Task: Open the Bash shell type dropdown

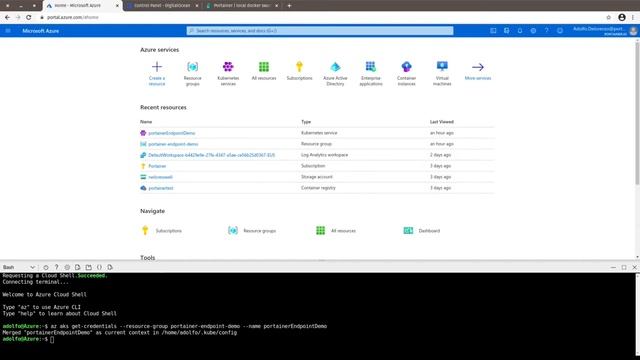Action: (x=19, y=267)
